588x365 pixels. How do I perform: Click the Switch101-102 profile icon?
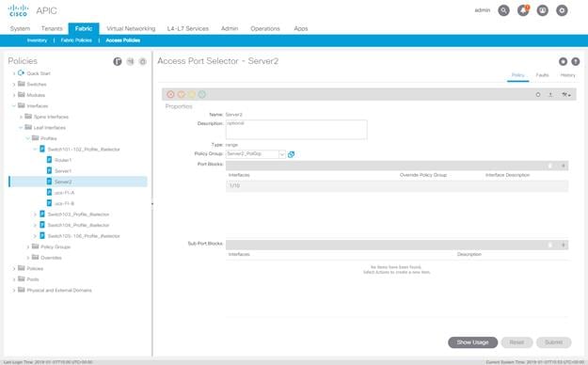coord(42,149)
